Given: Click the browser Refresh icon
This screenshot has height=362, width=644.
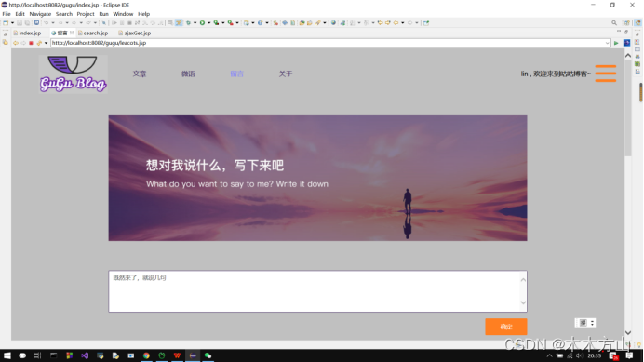Looking at the screenshot, I should tap(39, 43).
